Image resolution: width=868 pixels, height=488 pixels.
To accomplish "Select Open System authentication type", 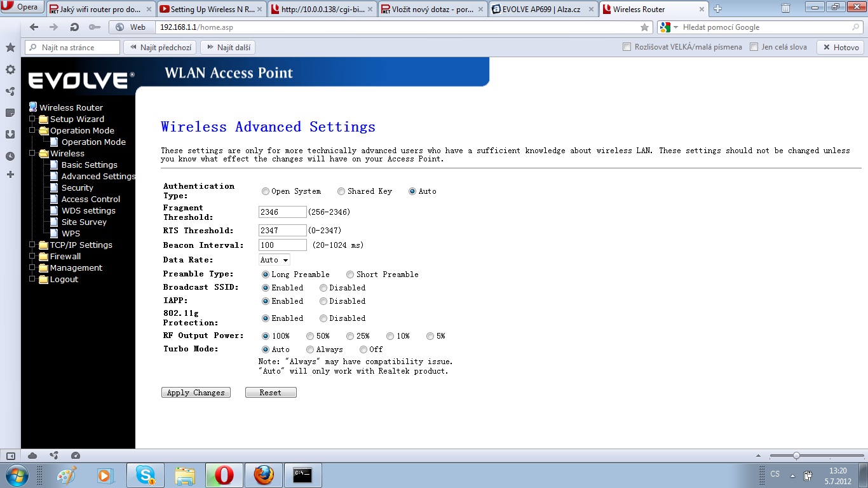I will [266, 191].
